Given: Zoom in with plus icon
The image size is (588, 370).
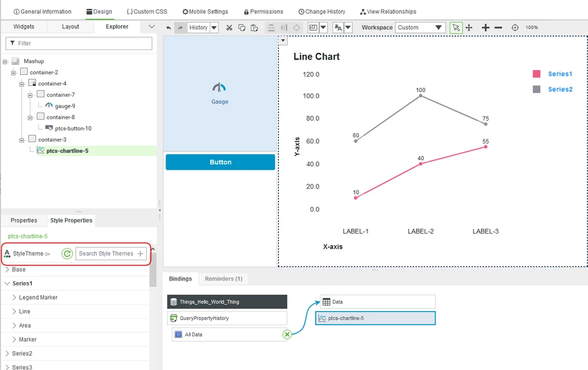Looking at the screenshot, I should pos(485,28).
